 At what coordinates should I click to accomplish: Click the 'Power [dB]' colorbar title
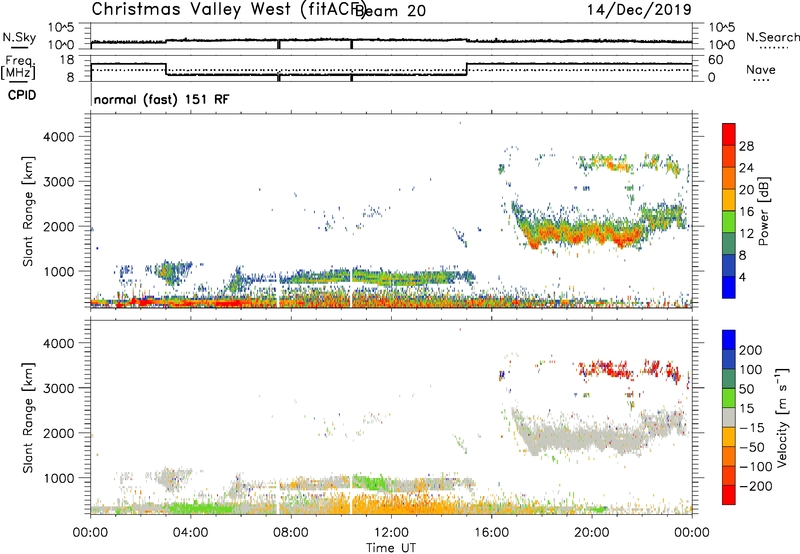[764, 211]
